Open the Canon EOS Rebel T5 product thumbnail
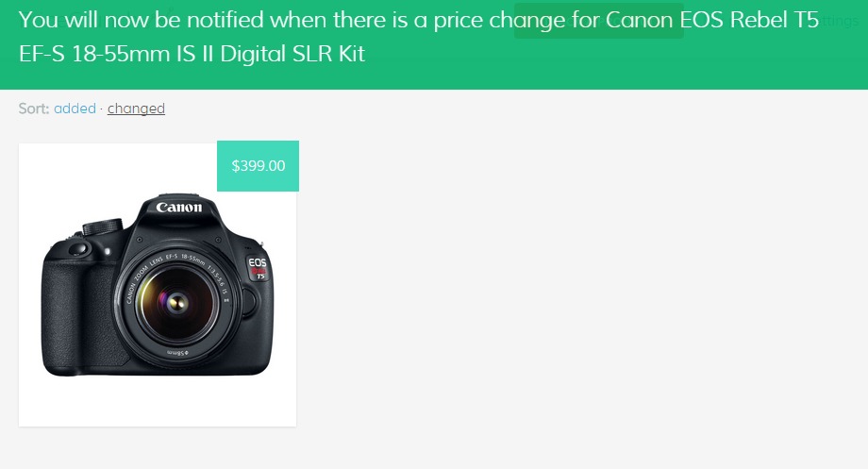The image size is (868, 469). (158, 285)
